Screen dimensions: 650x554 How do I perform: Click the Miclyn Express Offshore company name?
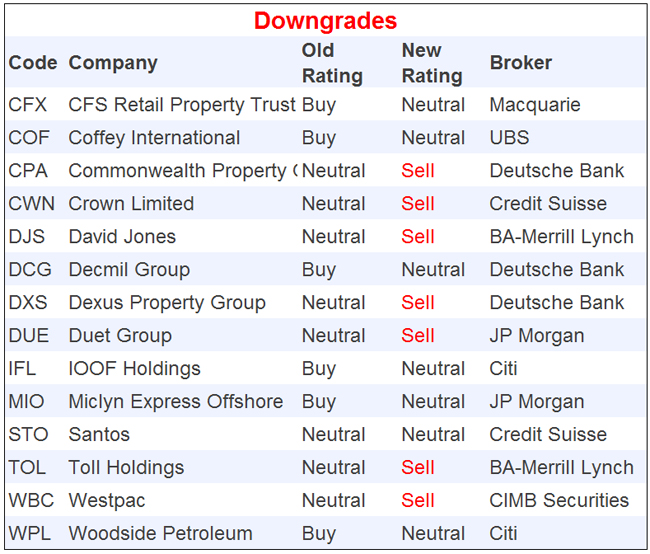(175, 402)
